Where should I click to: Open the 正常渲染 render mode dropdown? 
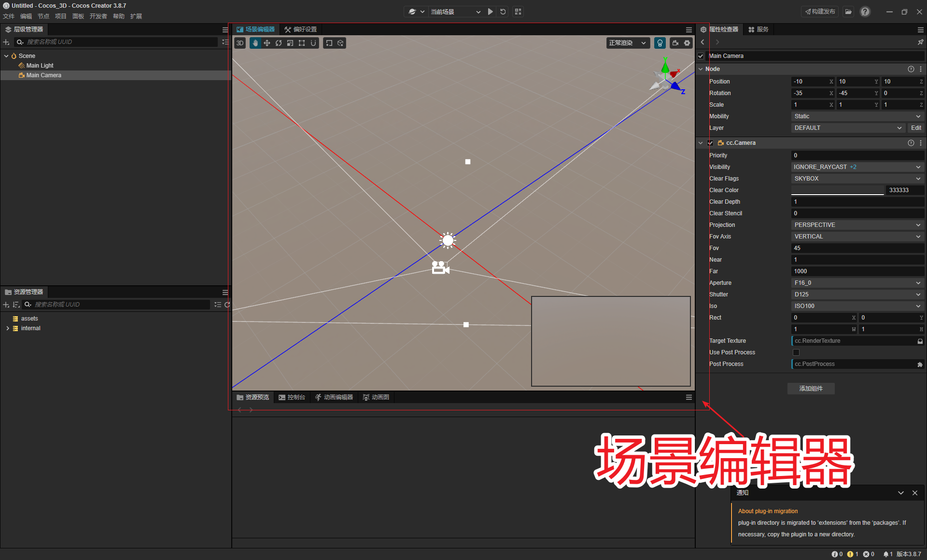click(628, 43)
